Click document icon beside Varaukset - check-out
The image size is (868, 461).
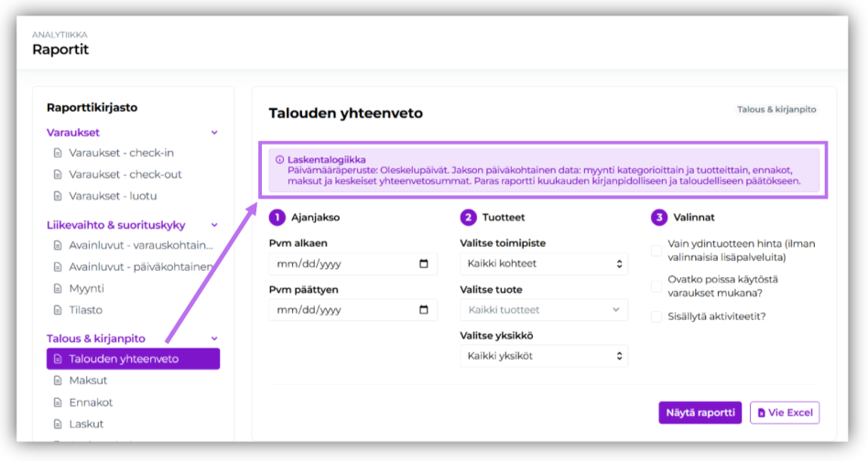point(58,174)
